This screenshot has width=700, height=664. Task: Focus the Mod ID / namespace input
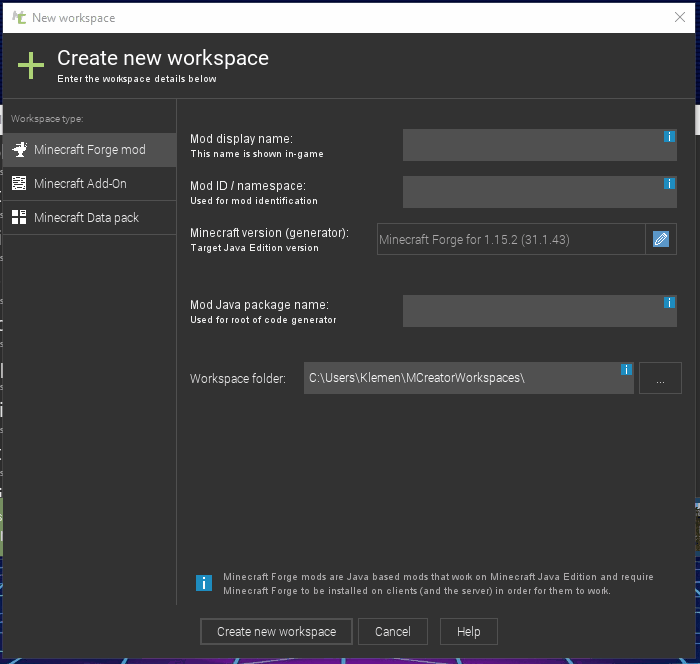pyautogui.click(x=540, y=192)
